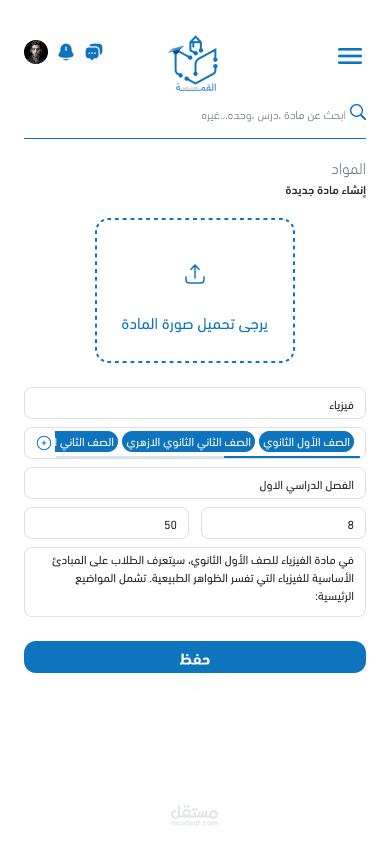Click the field containing 8
Screen dimensions: 390x844
283,523
